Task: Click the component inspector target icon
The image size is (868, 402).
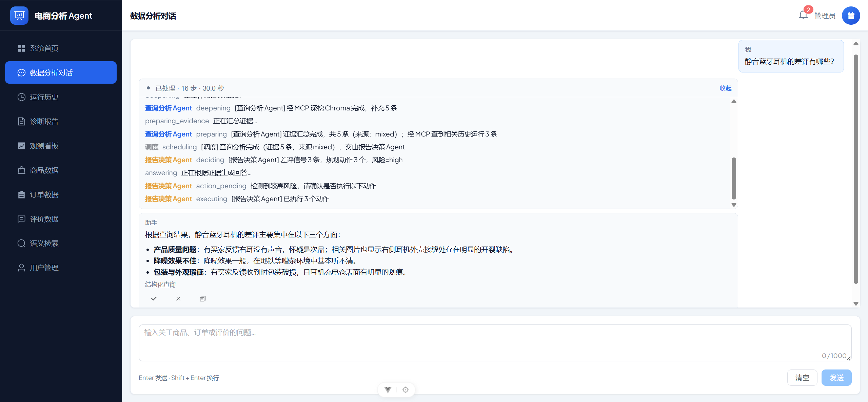Action: [406, 390]
